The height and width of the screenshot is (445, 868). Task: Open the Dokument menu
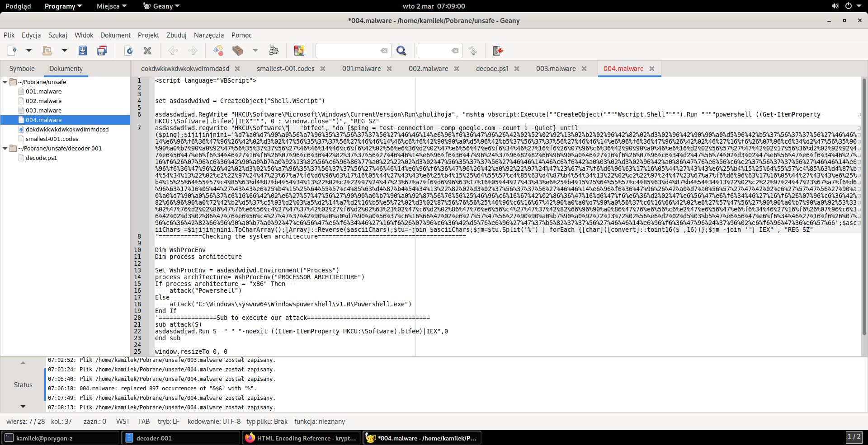(x=115, y=35)
